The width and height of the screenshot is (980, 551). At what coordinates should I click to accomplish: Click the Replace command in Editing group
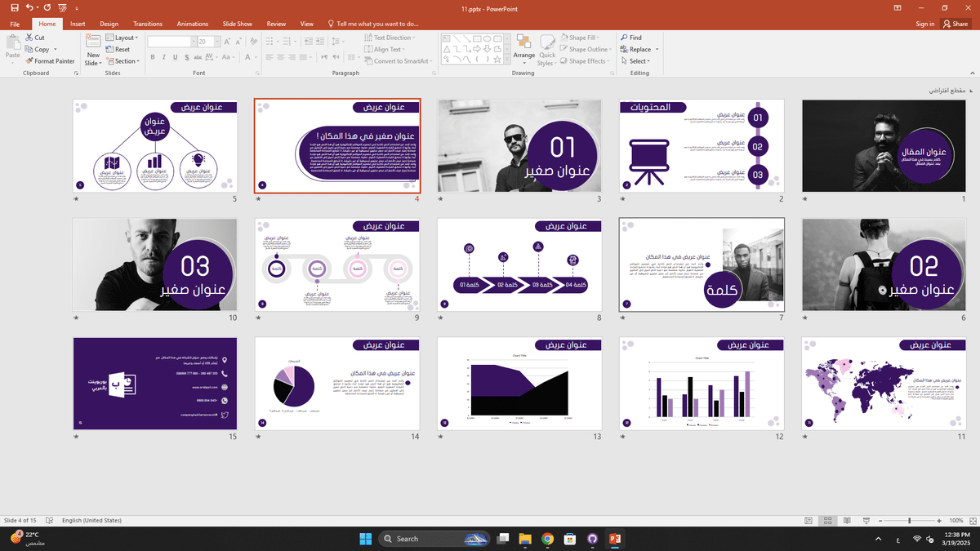638,49
